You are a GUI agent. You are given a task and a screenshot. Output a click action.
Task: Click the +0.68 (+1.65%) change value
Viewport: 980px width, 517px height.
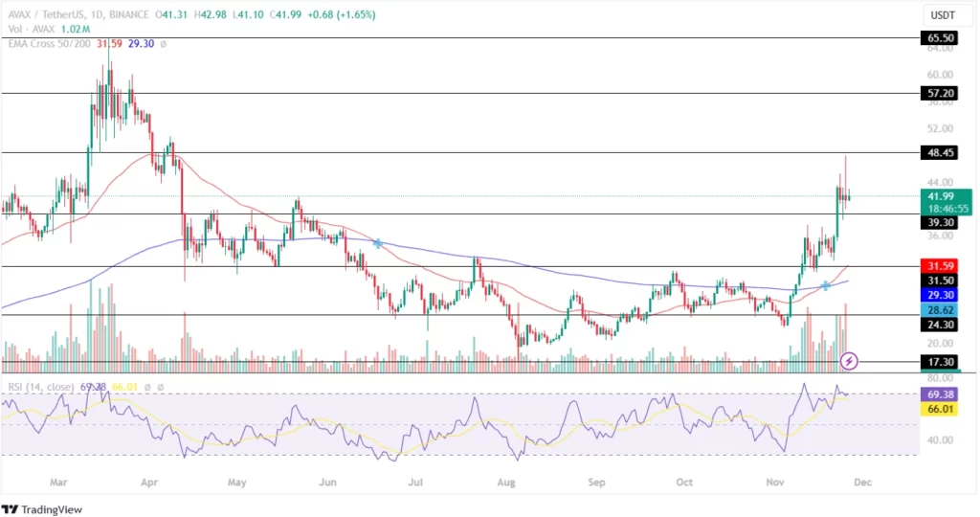342,14
